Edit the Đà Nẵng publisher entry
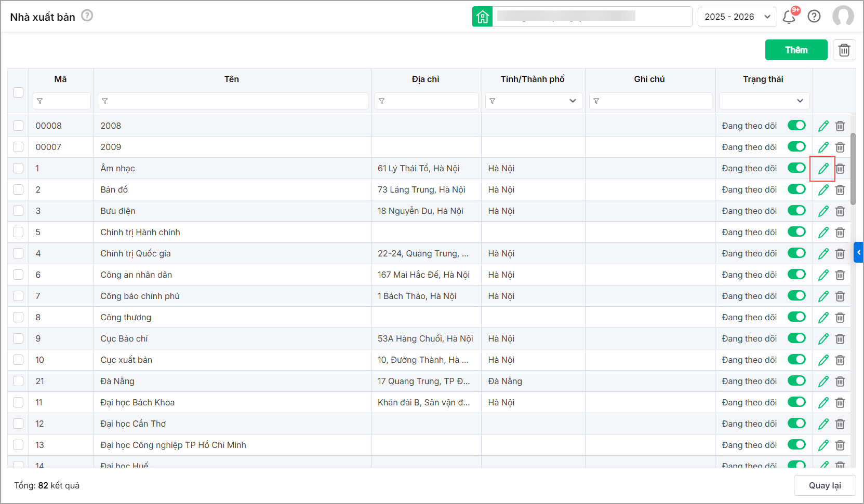The width and height of the screenshot is (864, 504). (823, 382)
